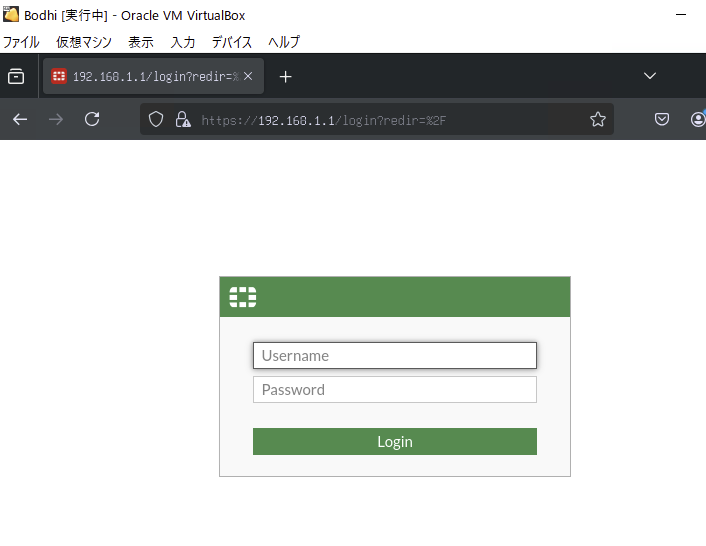The width and height of the screenshot is (706, 546).
Task: Minimize the VirtualBox window
Action: tap(681, 15)
